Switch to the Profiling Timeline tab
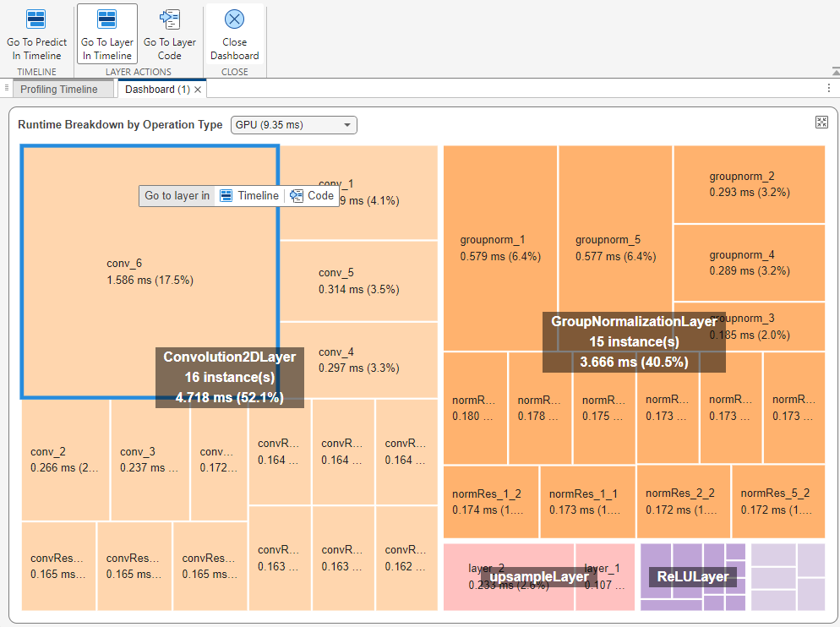Image resolution: width=840 pixels, height=627 pixels. tap(59, 90)
